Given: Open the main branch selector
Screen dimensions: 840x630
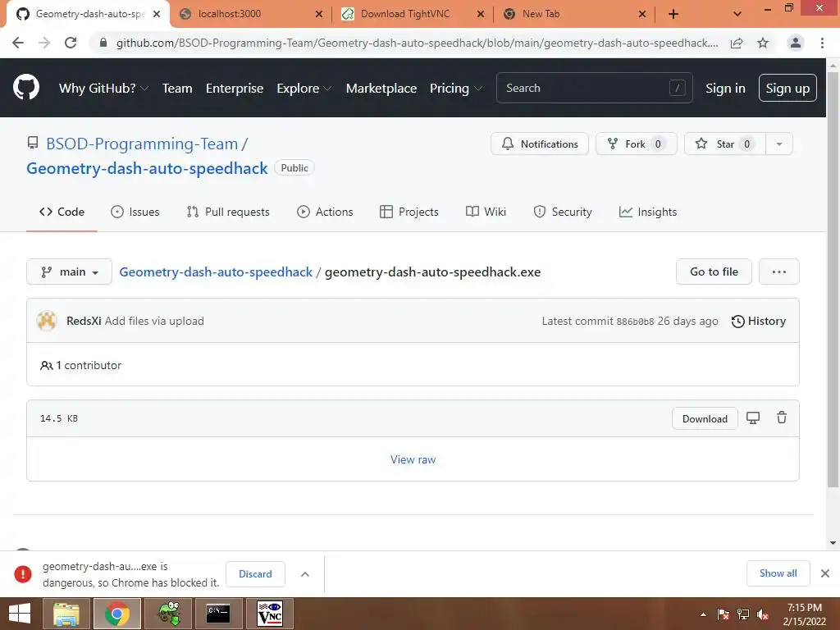Looking at the screenshot, I should pyautogui.click(x=69, y=272).
